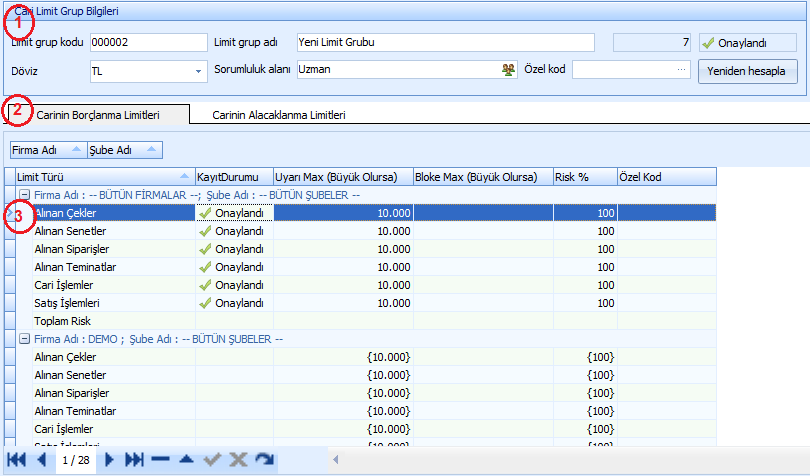Open Sorumluluk alanı lookup people icon

[509, 70]
